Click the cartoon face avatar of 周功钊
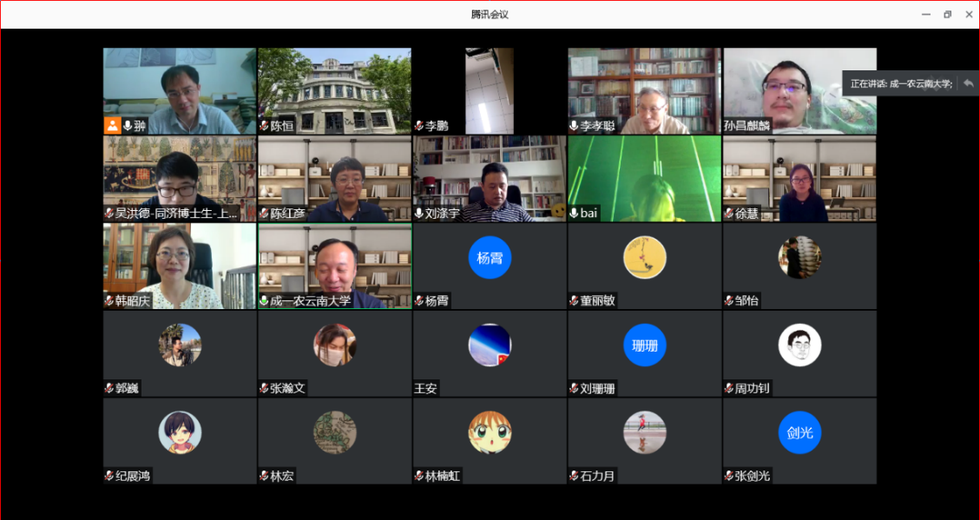 point(799,346)
